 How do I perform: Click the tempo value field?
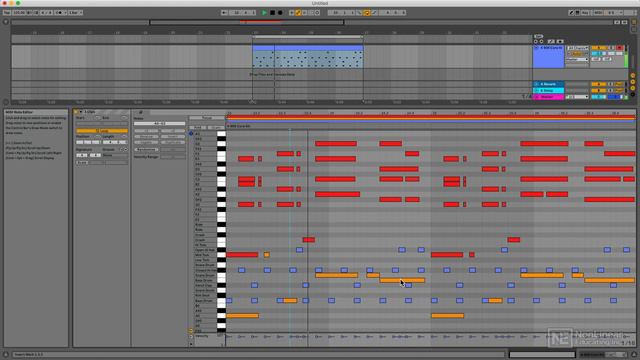[19, 13]
